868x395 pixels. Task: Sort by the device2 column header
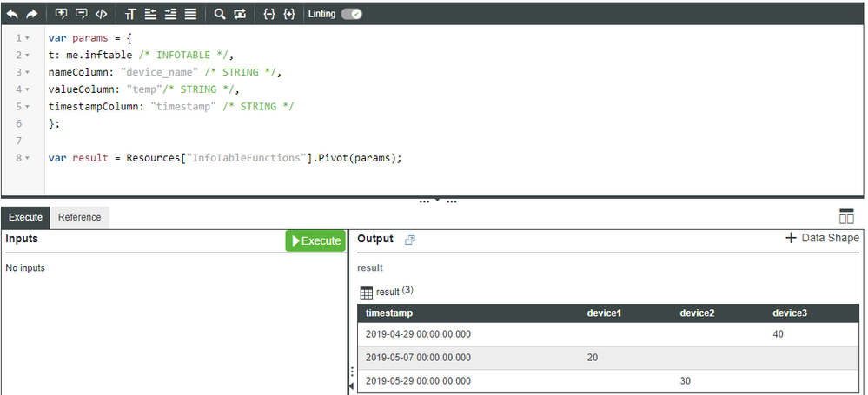coord(697,313)
